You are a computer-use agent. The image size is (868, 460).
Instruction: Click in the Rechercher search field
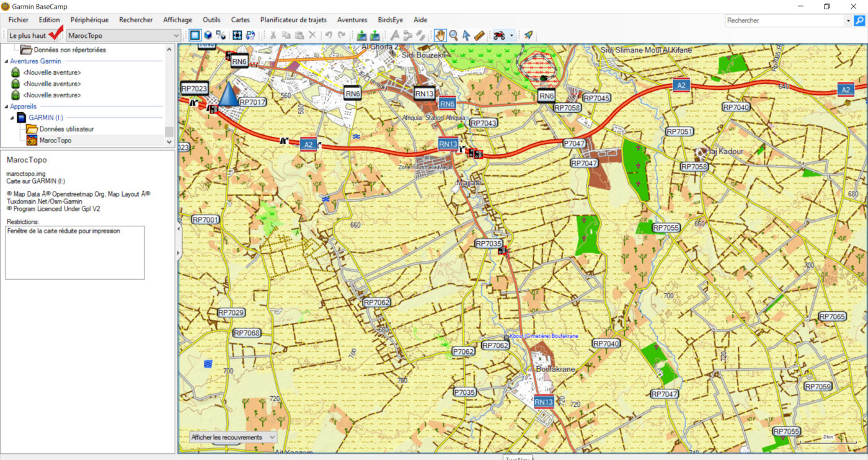[785, 20]
